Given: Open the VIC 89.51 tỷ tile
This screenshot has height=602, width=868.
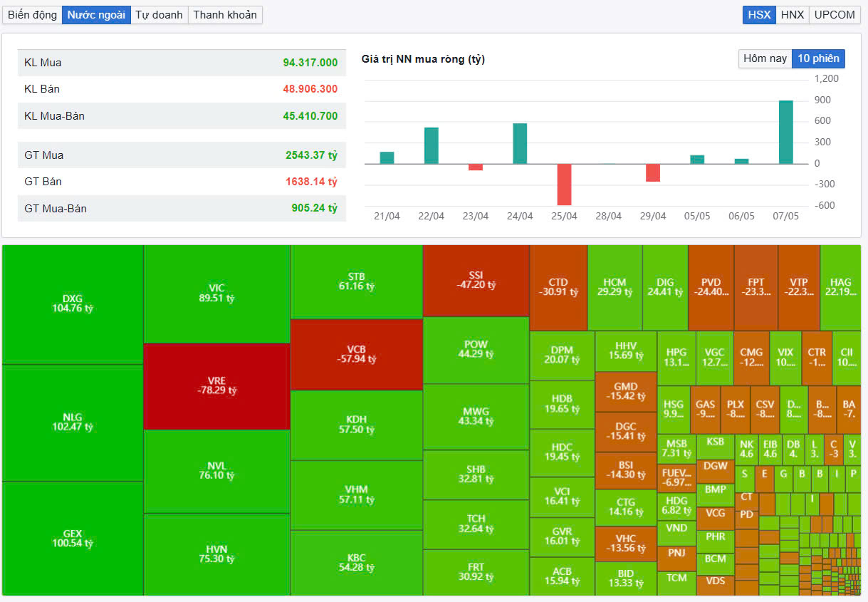Looking at the screenshot, I should [x=216, y=294].
